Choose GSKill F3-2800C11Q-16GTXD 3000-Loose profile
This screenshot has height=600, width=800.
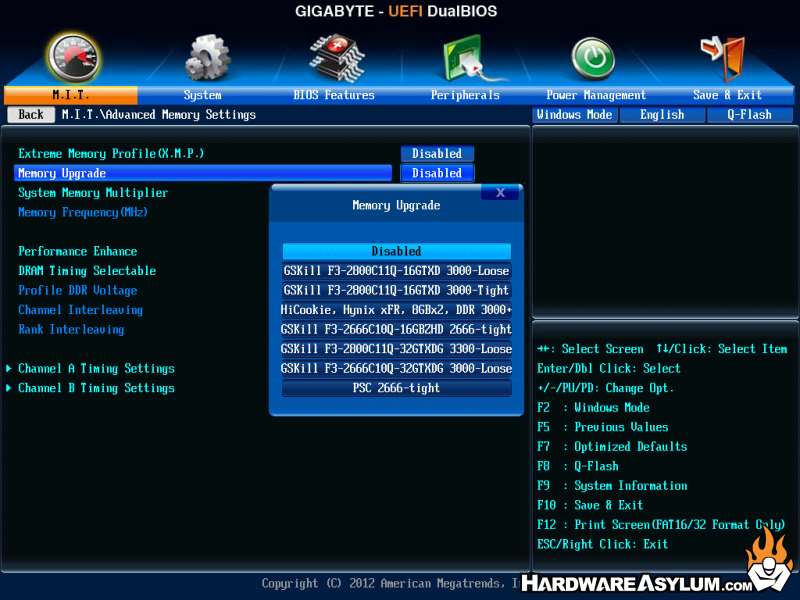tap(396, 270)
